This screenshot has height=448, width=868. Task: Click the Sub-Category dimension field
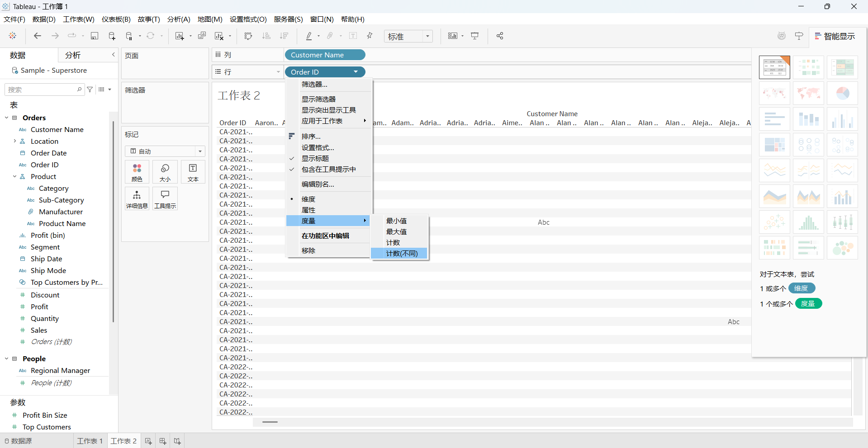coord(62,200)
